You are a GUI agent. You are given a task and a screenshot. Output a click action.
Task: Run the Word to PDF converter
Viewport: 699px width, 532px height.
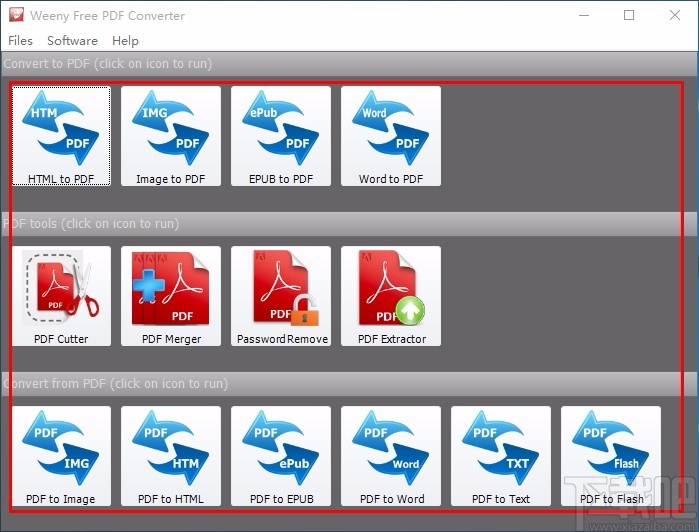[391, 136]
